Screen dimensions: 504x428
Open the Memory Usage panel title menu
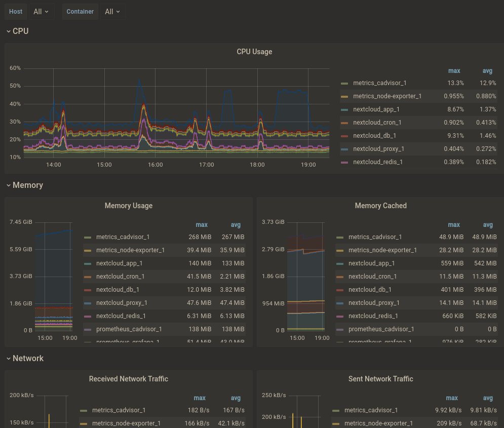129,206
